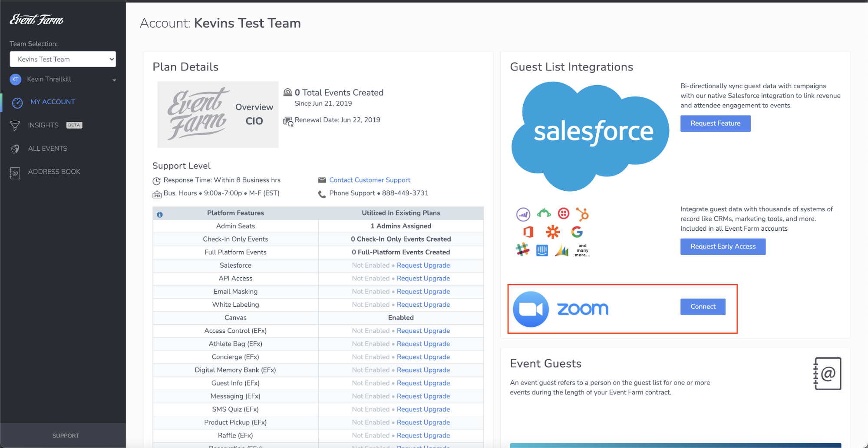Screen dimensions: 868x448
Task: Click the Renewal Date calendar icon
Action: (288, 121)
